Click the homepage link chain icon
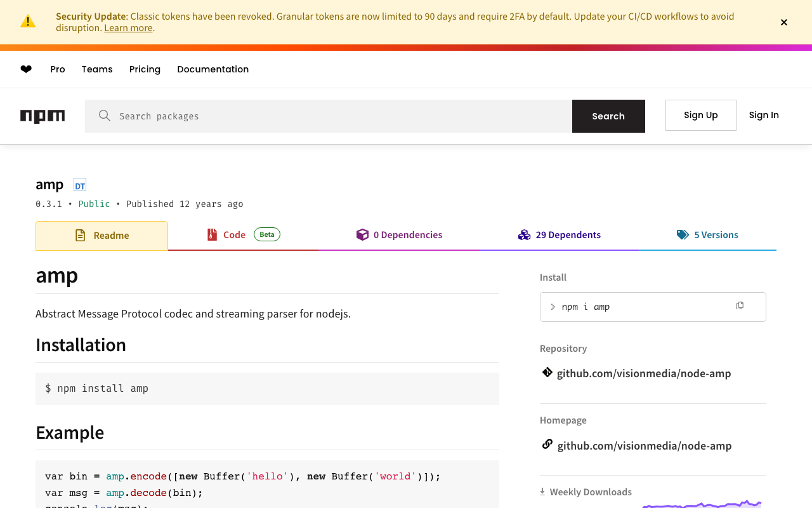812x508 pixels. (x=547, y=444)
